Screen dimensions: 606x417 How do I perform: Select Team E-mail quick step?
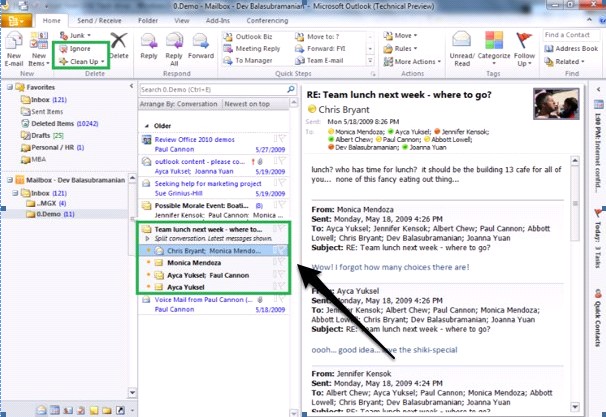coord(319,61)
